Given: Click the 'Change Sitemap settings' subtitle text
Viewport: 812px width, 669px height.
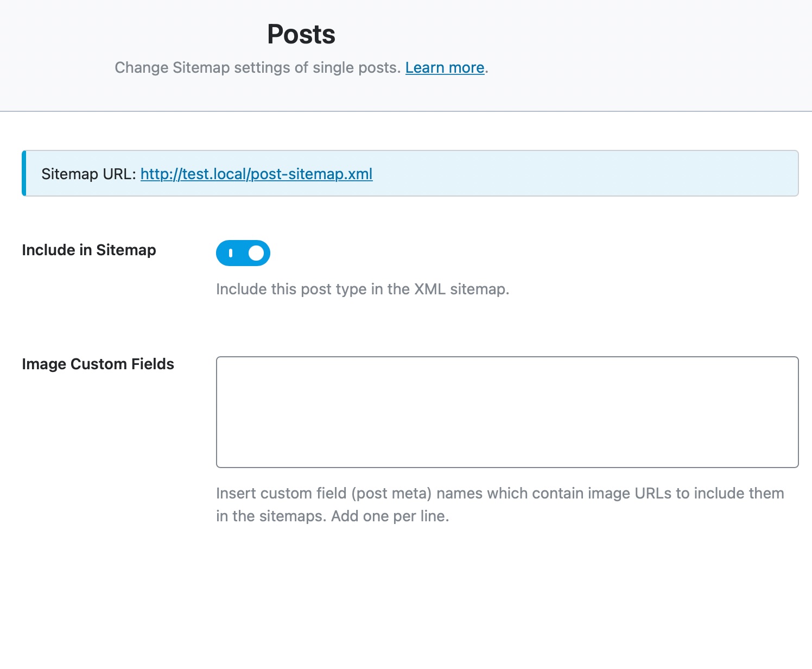Looking at the screenshot, I should click(258, 68).
